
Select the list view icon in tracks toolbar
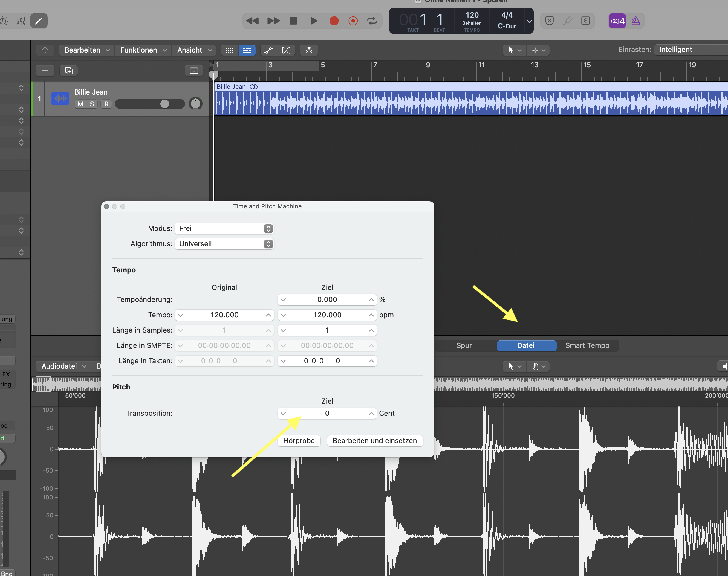(x=247, y=50)
